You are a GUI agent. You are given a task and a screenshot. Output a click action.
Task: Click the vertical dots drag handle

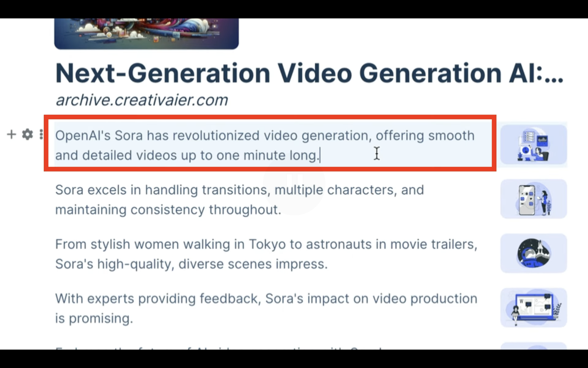[41, 134]
